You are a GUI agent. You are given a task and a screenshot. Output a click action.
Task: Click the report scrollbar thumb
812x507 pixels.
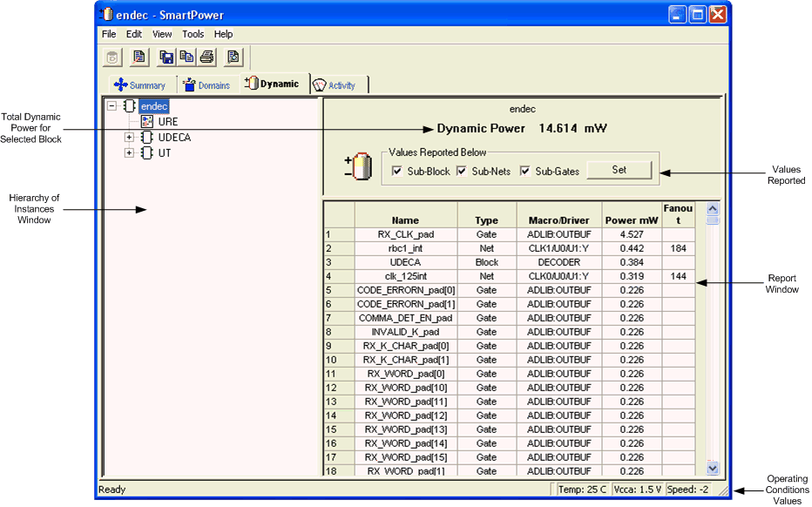click(713, 220)
